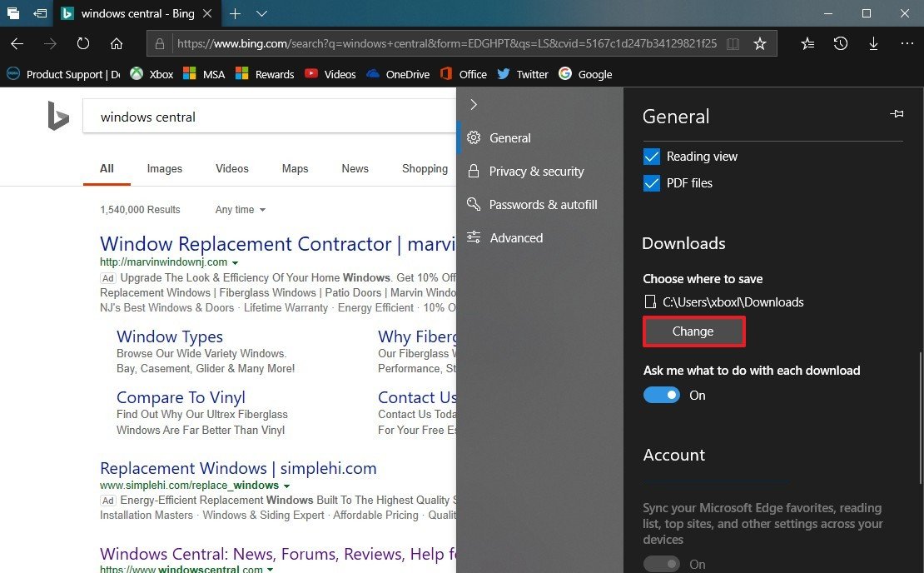This screenshot has height=573, width=924.
Task: Open reading view icon in address bar
Action: point(733,43)
